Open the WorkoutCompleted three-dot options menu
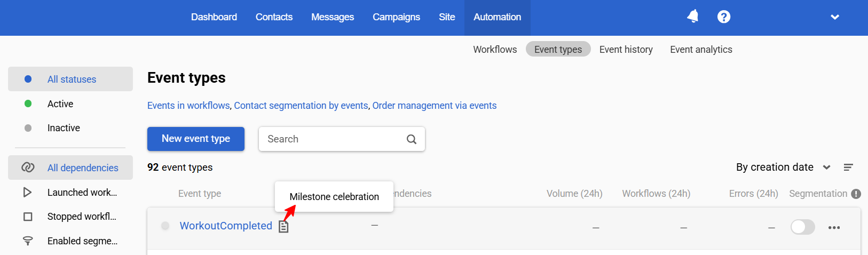 [x=834, y=227]
